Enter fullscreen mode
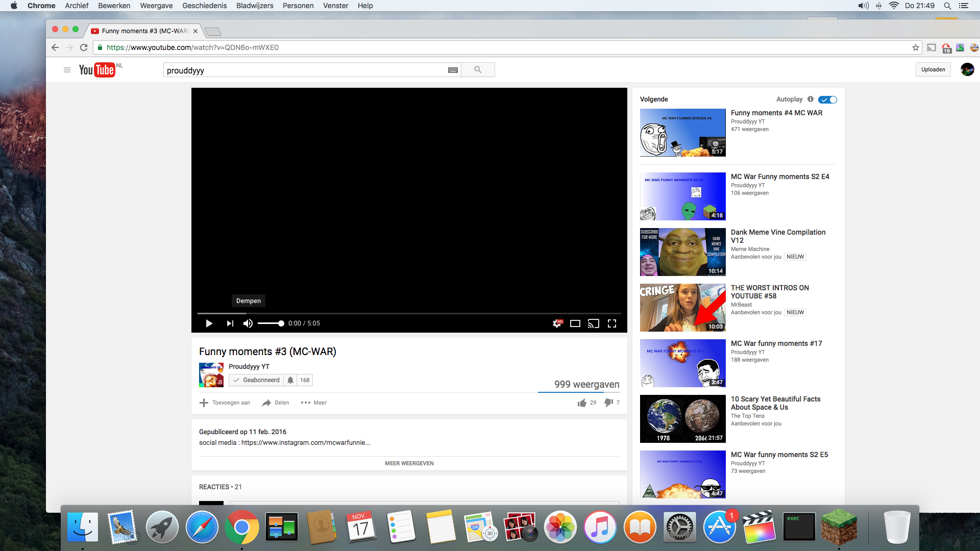This screenshot has width=980, height=551. tap(612, 323)
